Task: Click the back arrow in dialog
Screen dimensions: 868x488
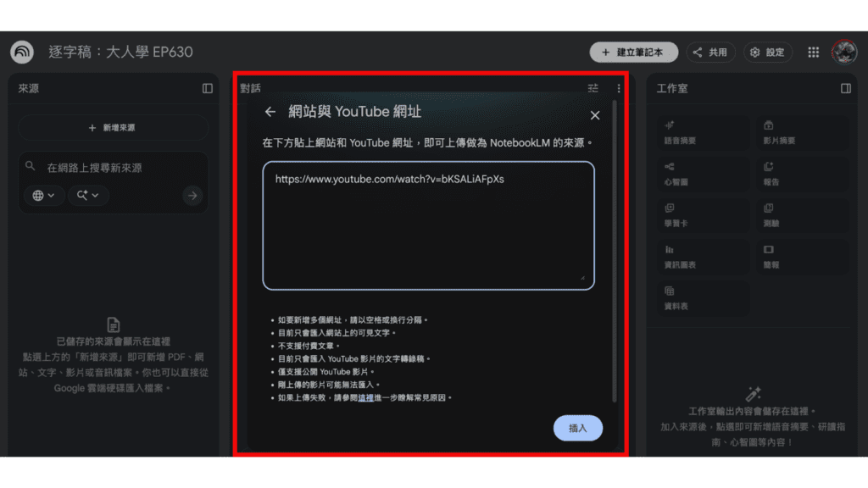Action: coord(270,112)
